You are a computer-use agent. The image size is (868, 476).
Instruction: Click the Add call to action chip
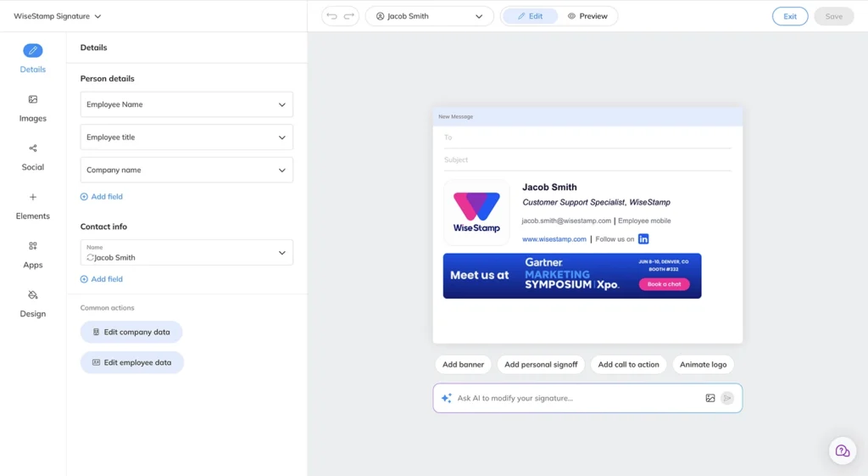628,365
